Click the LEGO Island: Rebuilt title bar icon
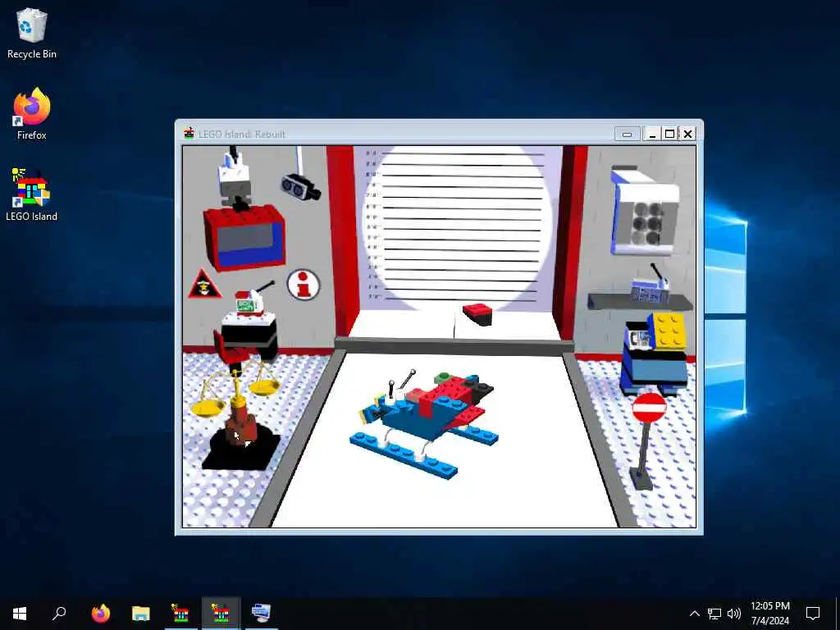The image size is (840, 630). pos(189,134)
